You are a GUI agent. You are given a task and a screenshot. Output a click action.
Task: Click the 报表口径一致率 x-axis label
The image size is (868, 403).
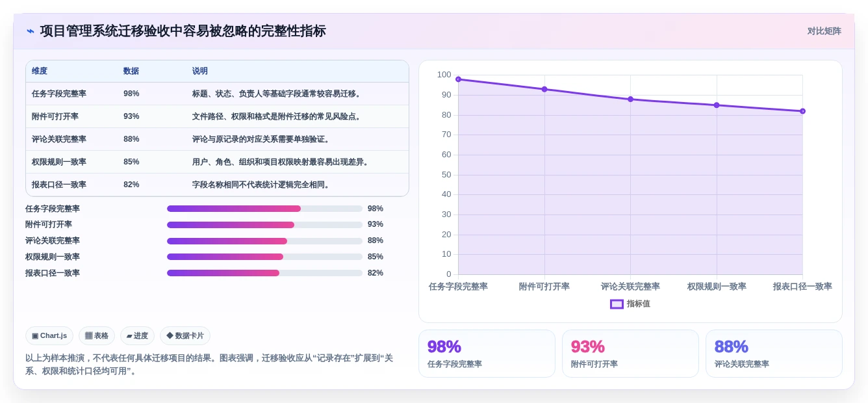(802, 287)
